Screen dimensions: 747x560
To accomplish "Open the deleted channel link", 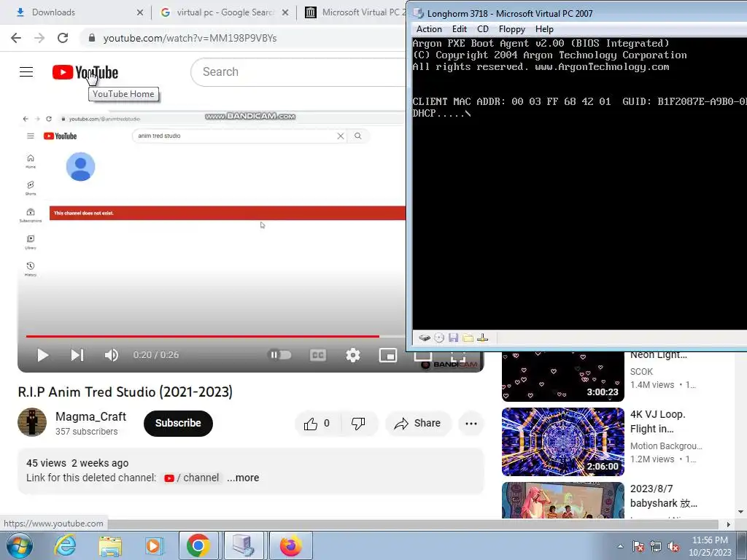I will coord(192,478).
